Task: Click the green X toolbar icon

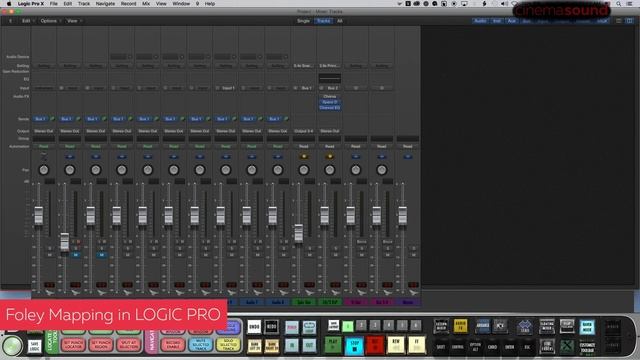Action: click(x=567, y=347)
